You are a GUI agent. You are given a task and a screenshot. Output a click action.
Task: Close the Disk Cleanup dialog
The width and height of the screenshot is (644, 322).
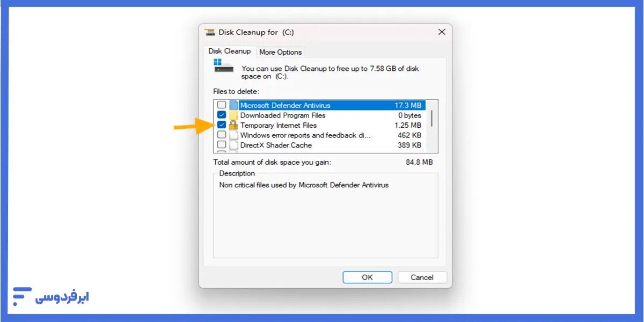click(x=442, y=32)
